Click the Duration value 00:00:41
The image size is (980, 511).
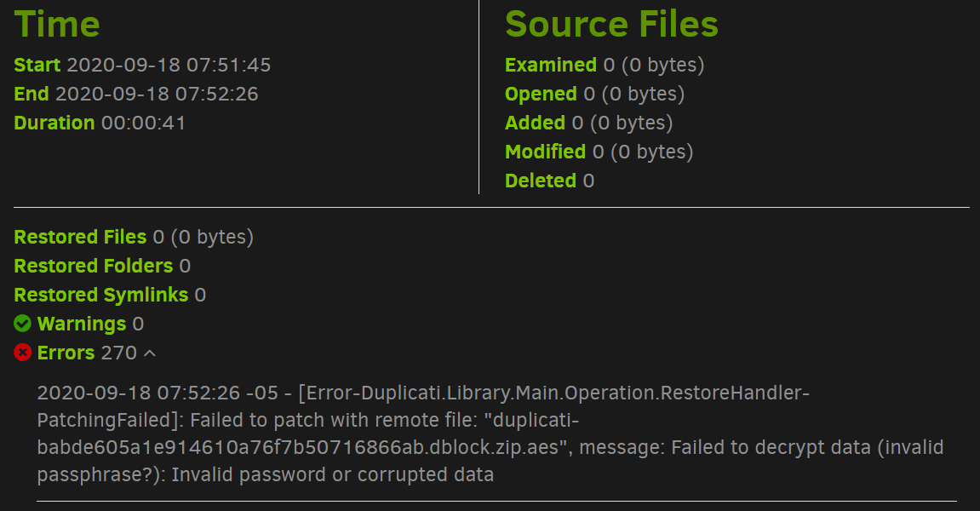point(143,123)
